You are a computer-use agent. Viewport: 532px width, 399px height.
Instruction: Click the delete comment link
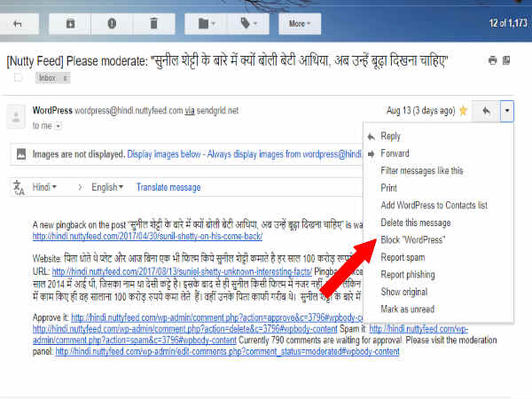(x=185, y=329)
